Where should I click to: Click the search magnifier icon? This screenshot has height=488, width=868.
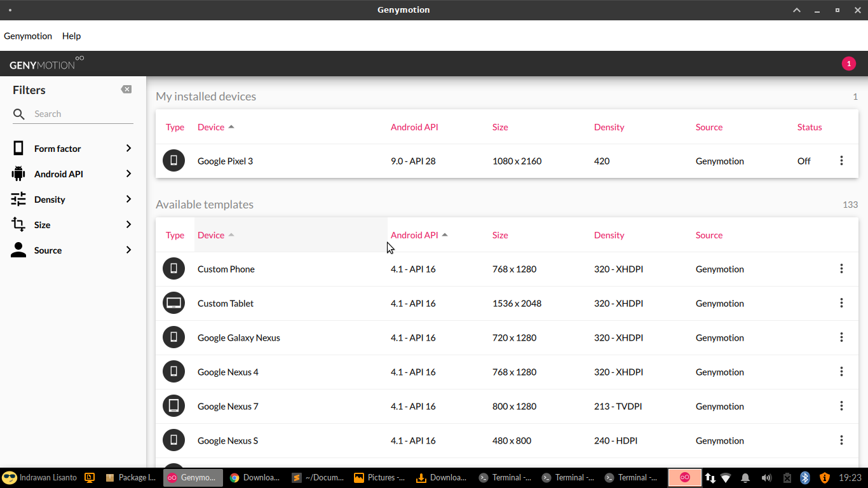click(x=19, y=114)
